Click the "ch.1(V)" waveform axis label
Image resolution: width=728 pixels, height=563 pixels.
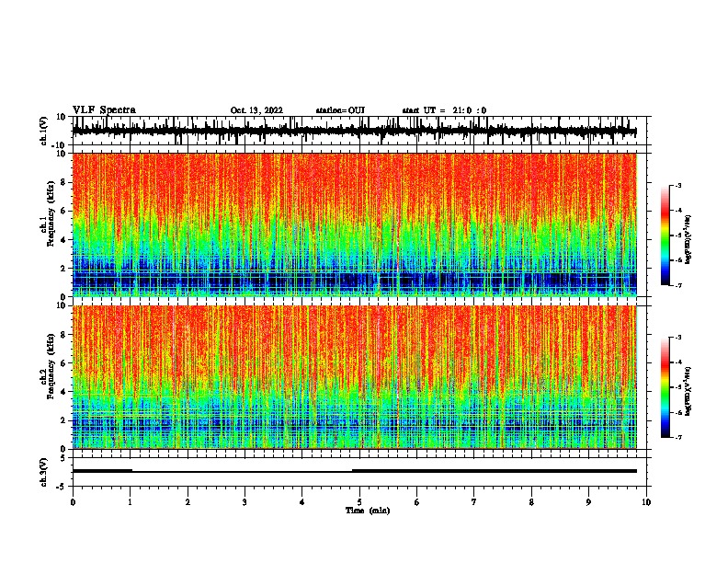(44, 131)
